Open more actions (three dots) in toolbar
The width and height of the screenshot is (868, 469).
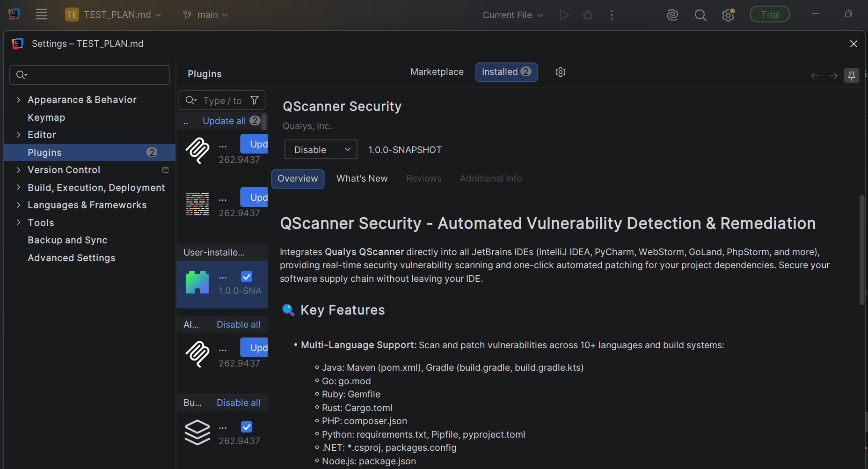click(x=611, y=15)
